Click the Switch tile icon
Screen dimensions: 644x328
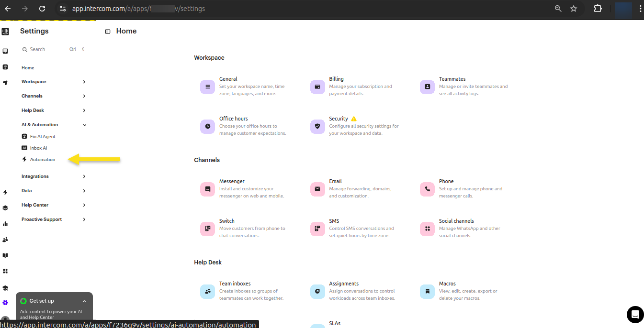(x=207, y=229)
